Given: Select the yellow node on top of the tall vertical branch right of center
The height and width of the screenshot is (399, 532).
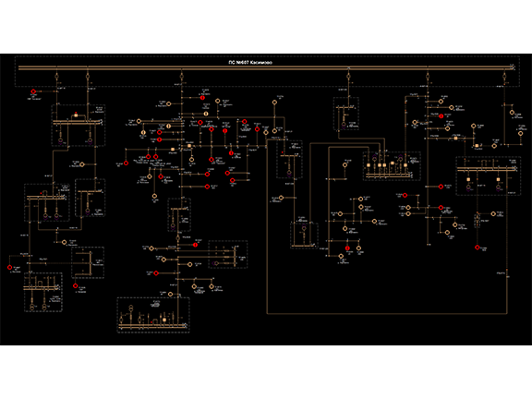Looking at the screenshot, I should 274,103.
